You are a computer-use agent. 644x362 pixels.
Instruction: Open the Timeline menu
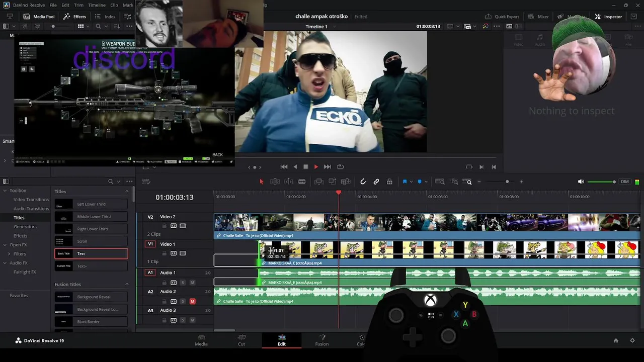pyautogui.click(x=97, y=5)
